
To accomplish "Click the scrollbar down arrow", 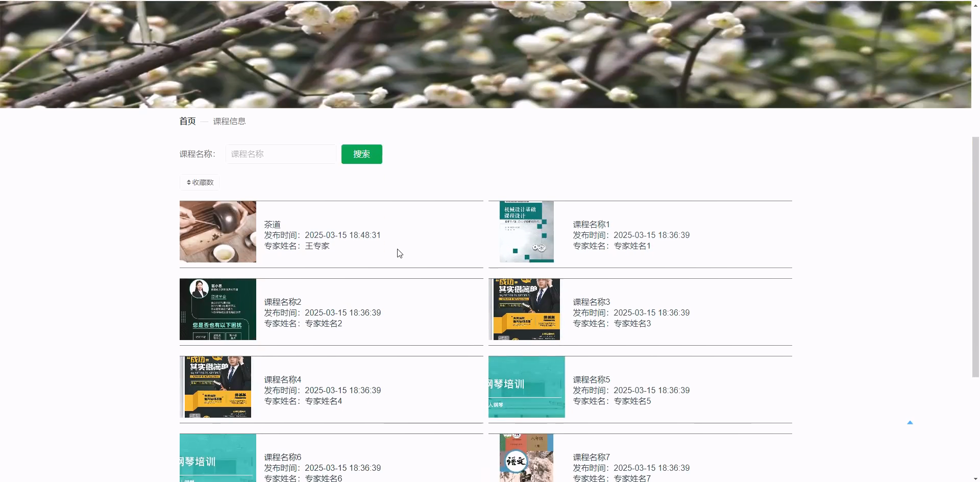I will [x=975, y=478].
